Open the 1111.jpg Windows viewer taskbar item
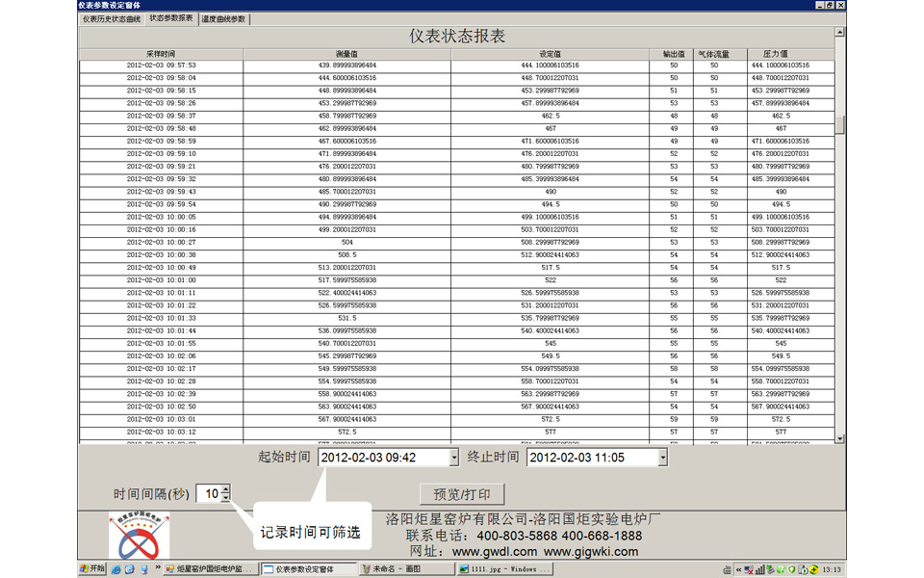The width and height of the screenshot is (924, 578). click(502, 569)
